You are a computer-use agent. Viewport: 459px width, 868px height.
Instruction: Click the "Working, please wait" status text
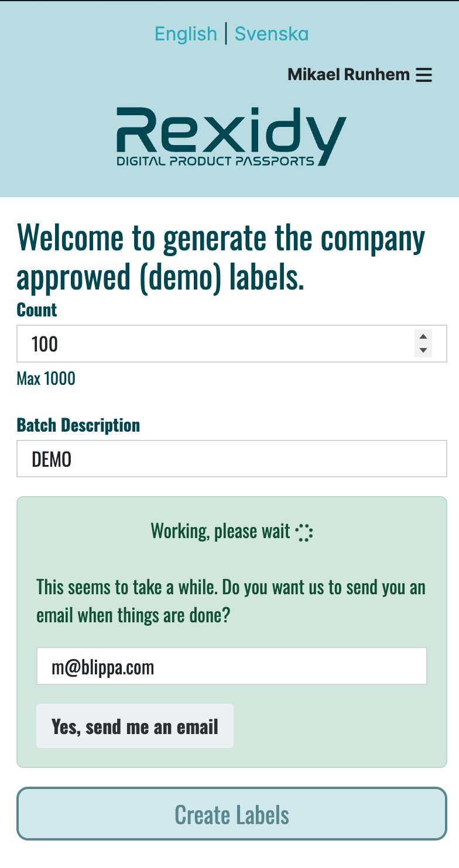220,531
